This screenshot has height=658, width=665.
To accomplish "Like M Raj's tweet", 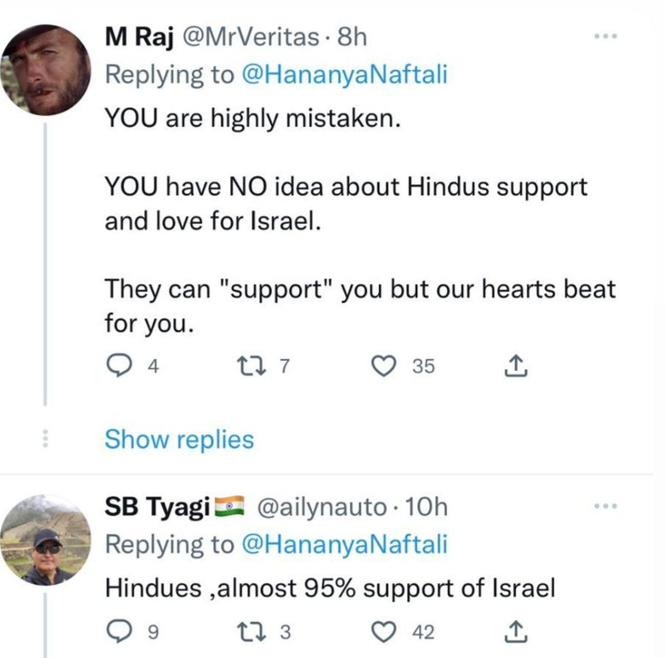I will [x=384, y=367].
